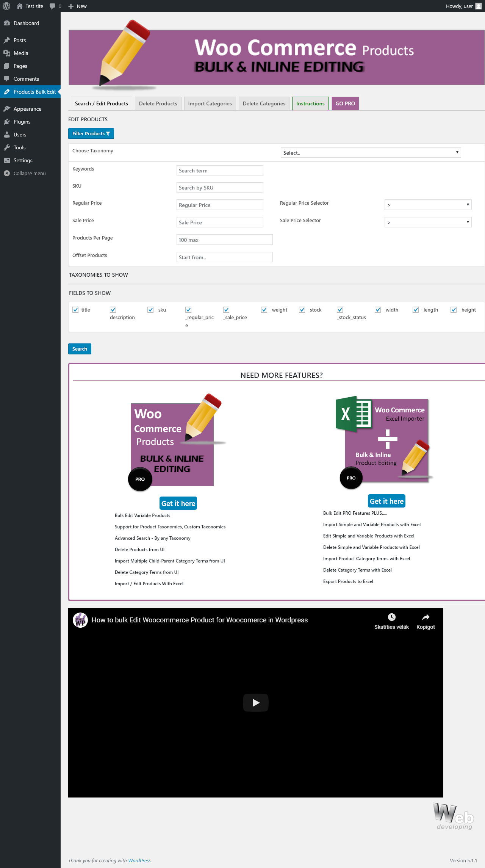
Task: Toggle the _sku field checkbox
Action: pyautogui.click(x=150, y=310)
